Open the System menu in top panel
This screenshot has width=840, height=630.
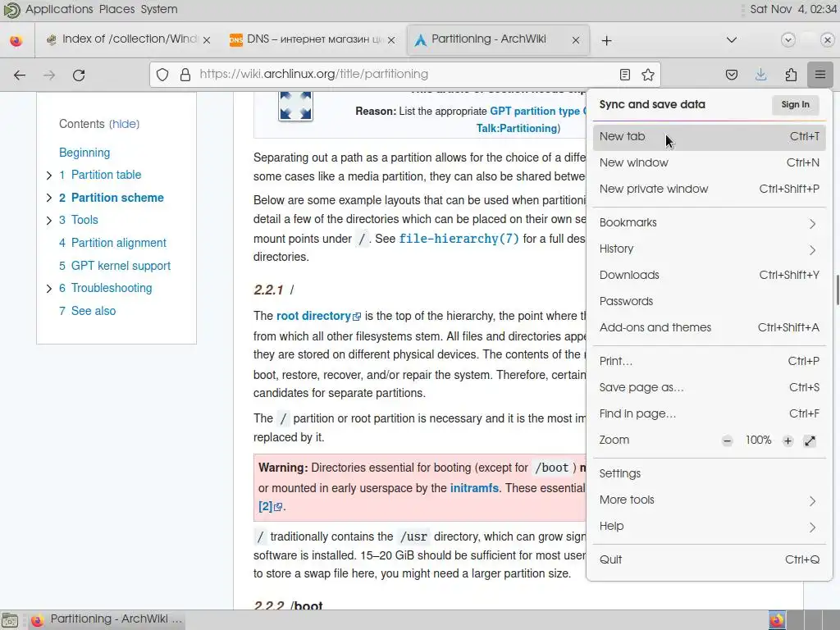coord(159,9)
